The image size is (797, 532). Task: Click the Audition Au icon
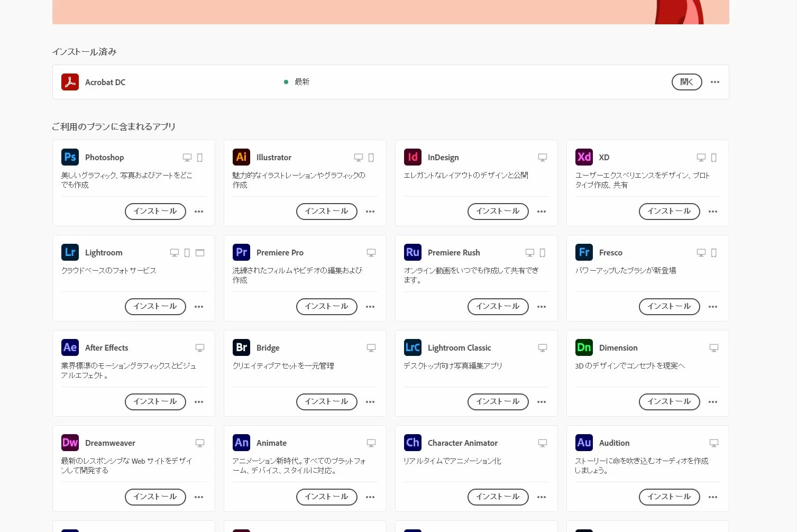pos(584,443)
